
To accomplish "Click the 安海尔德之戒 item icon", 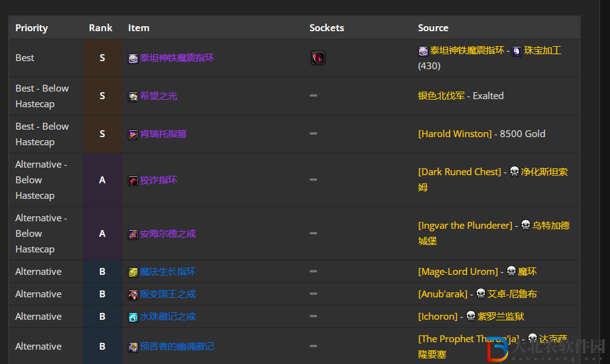I will coord(133,234).
